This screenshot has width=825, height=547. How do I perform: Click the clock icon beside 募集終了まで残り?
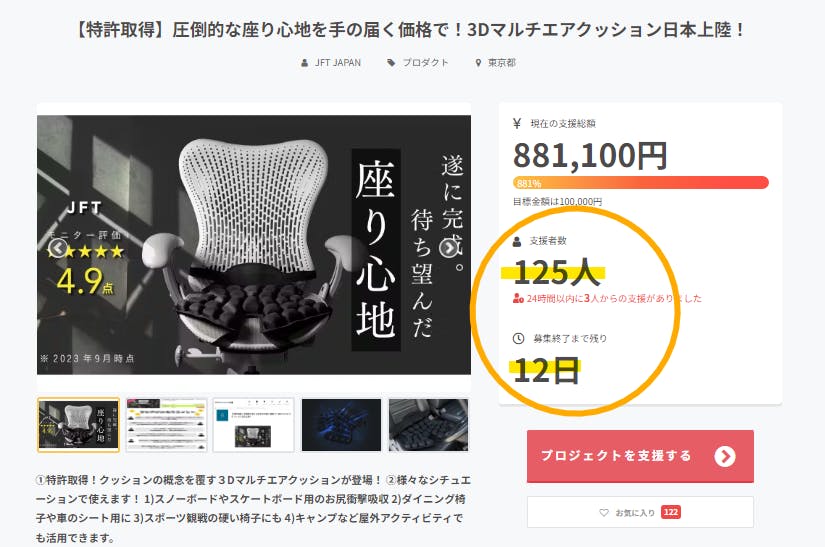tap(518, 338)
